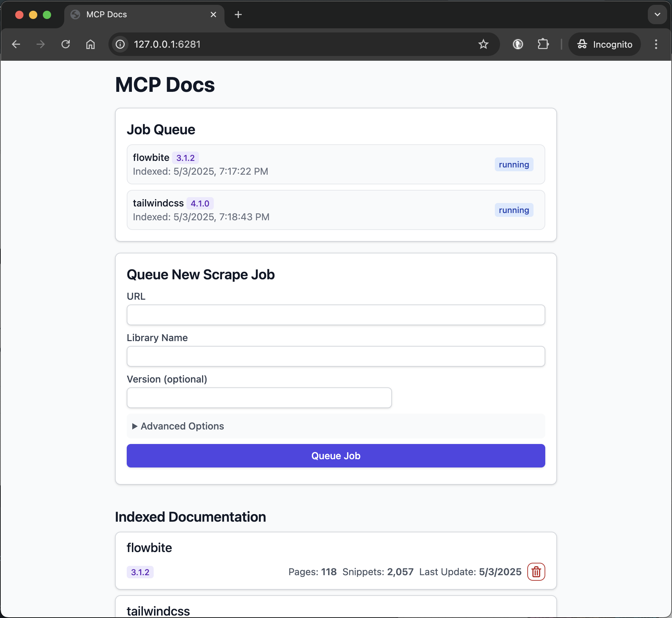The image size is (672, 618).
Task: Reload the current page
Action: pyautogui.click(x=66, y=44)
